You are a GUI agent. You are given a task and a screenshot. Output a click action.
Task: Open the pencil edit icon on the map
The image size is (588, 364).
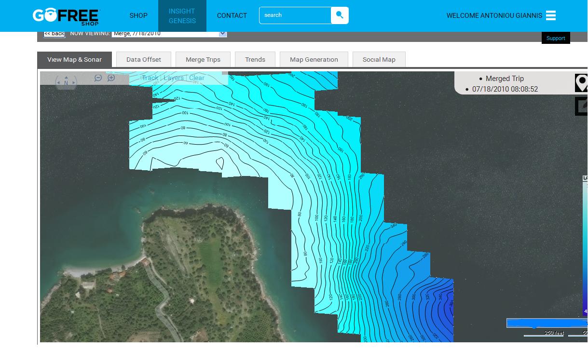(x=581, y=106)
